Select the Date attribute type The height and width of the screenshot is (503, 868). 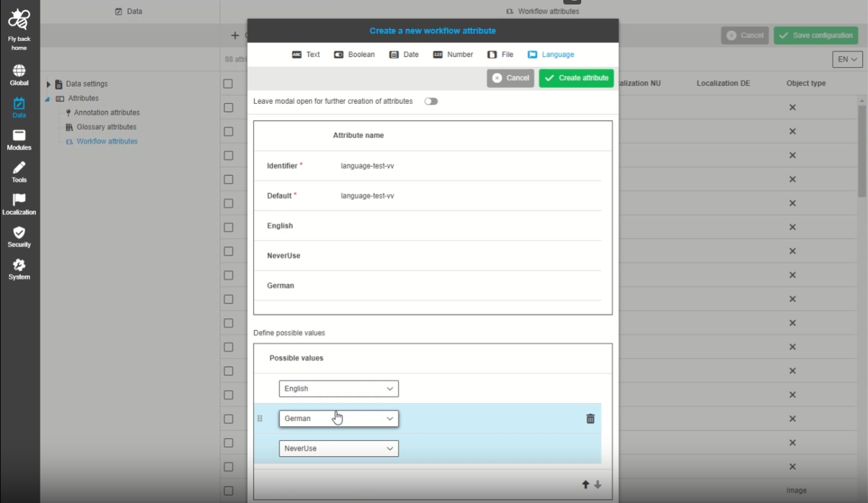(404, 55)
